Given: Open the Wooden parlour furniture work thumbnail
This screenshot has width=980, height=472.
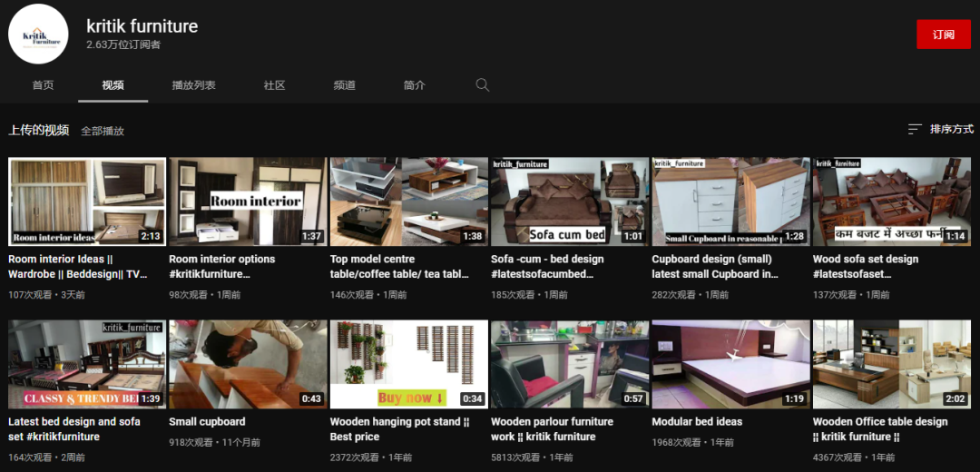Looking at the screenshot, I should 569,365.
